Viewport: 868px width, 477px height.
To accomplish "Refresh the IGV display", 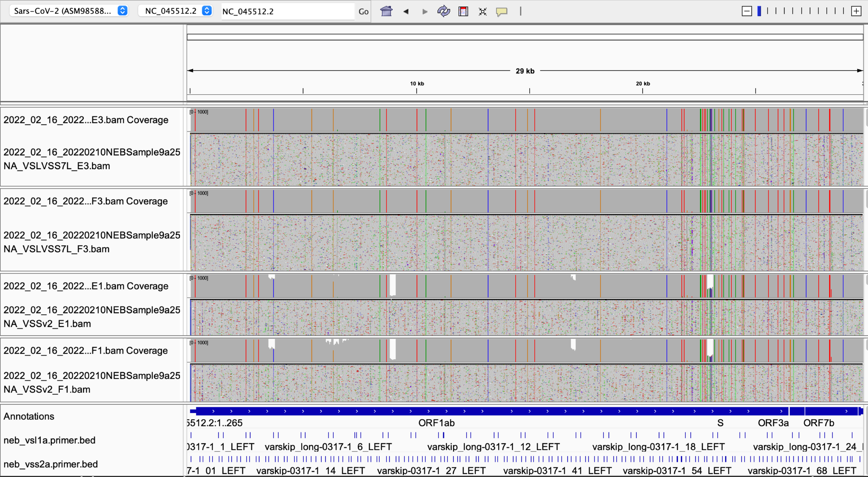I will click(x=444, y=11).
